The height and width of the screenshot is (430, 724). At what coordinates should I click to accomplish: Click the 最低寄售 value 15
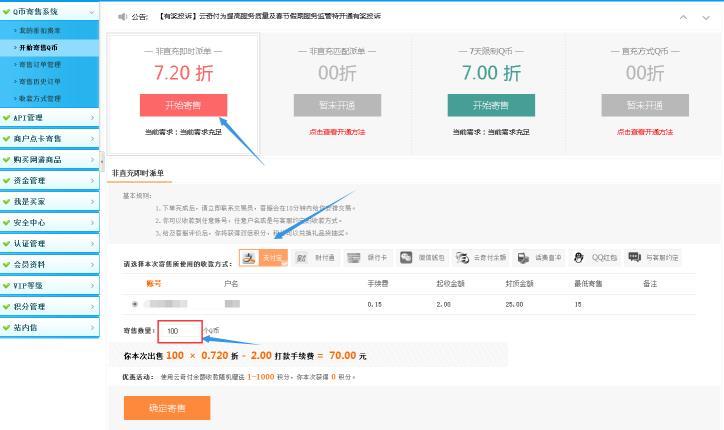[x=578, y=305]
